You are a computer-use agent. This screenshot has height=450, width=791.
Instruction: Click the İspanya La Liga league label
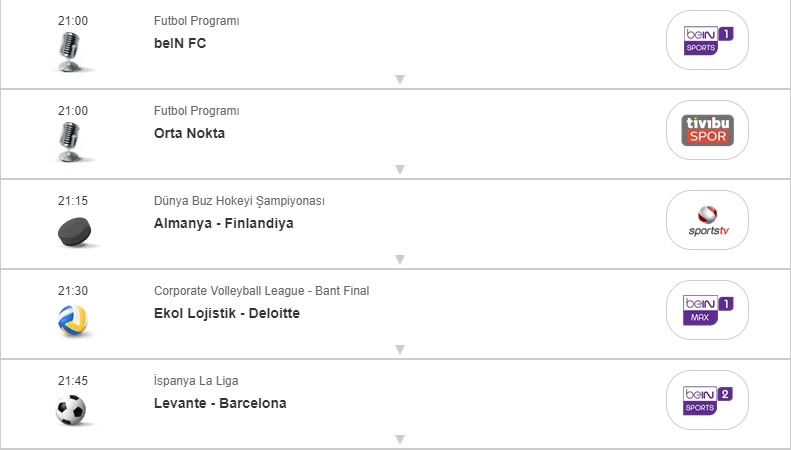tap(196, 381)
